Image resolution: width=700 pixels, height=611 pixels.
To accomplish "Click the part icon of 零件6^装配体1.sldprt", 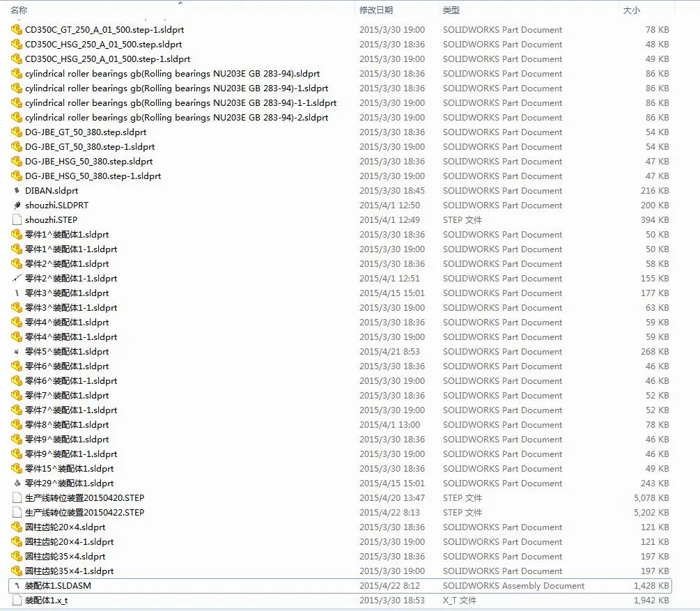I will point(17,366).
